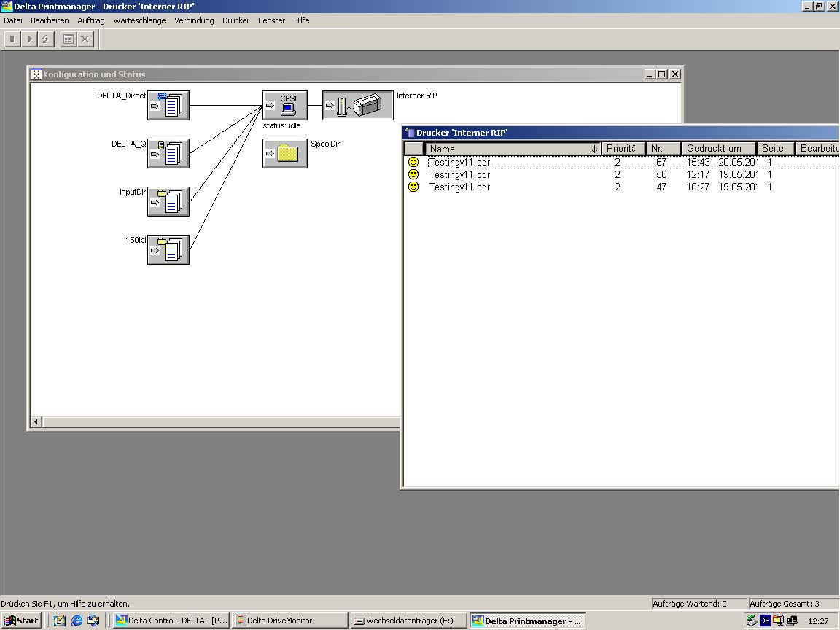Click the Play (resume) toolbar button
The height and width of the screenshot is (630, 840).
29,39
